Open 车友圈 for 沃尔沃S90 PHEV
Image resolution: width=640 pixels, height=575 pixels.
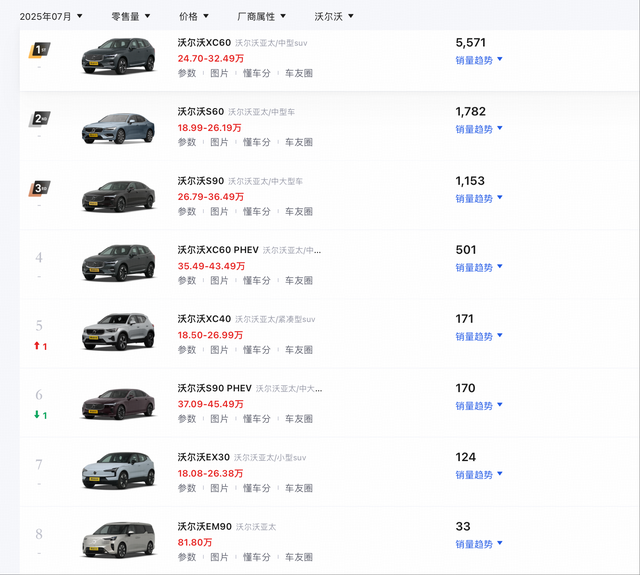pos(299,419)
